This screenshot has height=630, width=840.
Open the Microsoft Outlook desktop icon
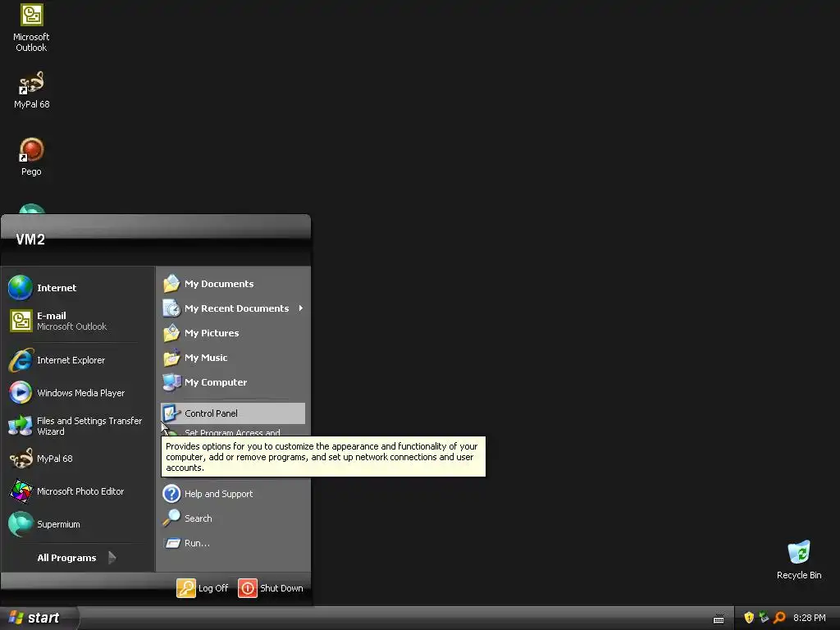(32, 28)
